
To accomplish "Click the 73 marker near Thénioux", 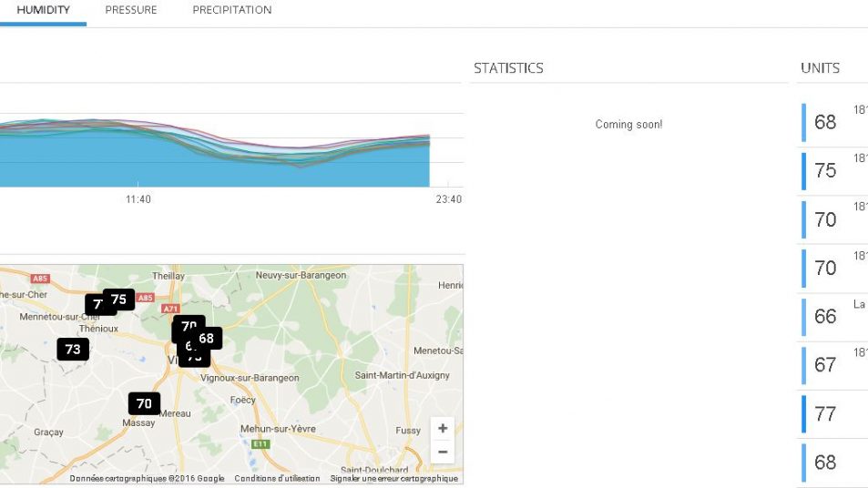I will pos(73,349).
